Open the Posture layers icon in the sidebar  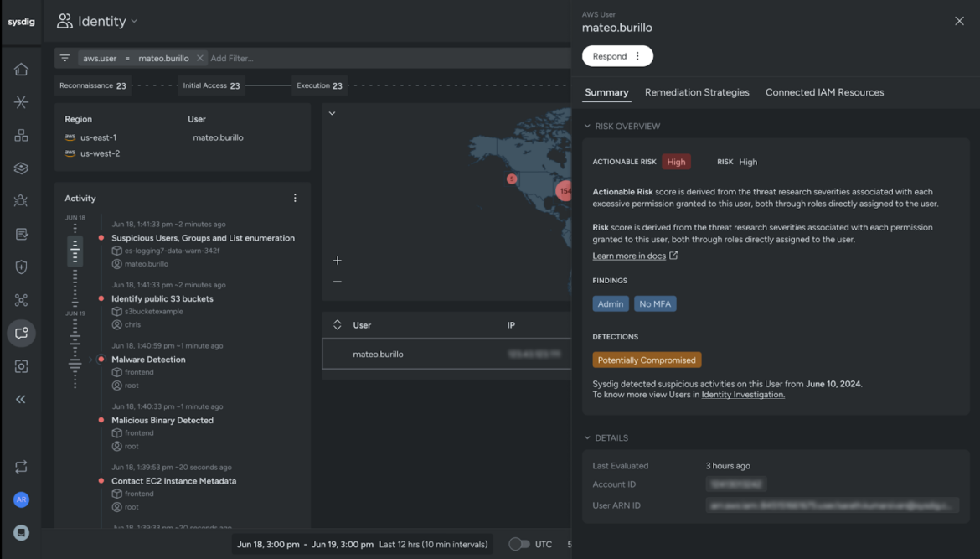pos(21,168)
